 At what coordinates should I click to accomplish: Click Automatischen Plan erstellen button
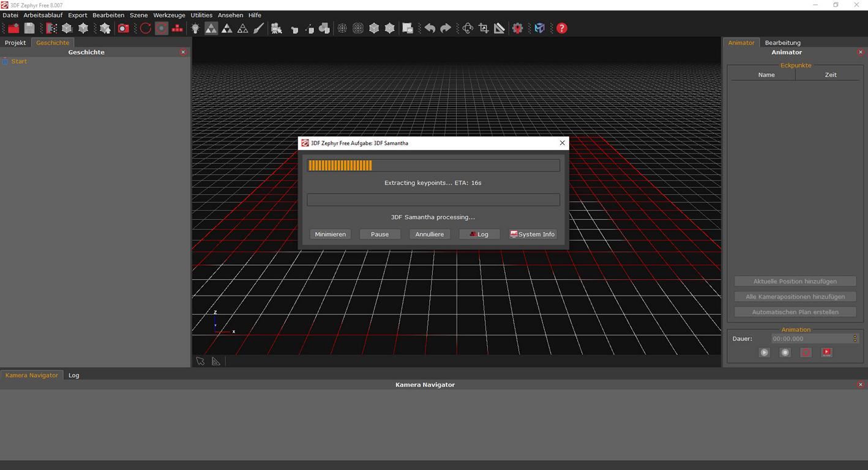click(x=795, y=312)
